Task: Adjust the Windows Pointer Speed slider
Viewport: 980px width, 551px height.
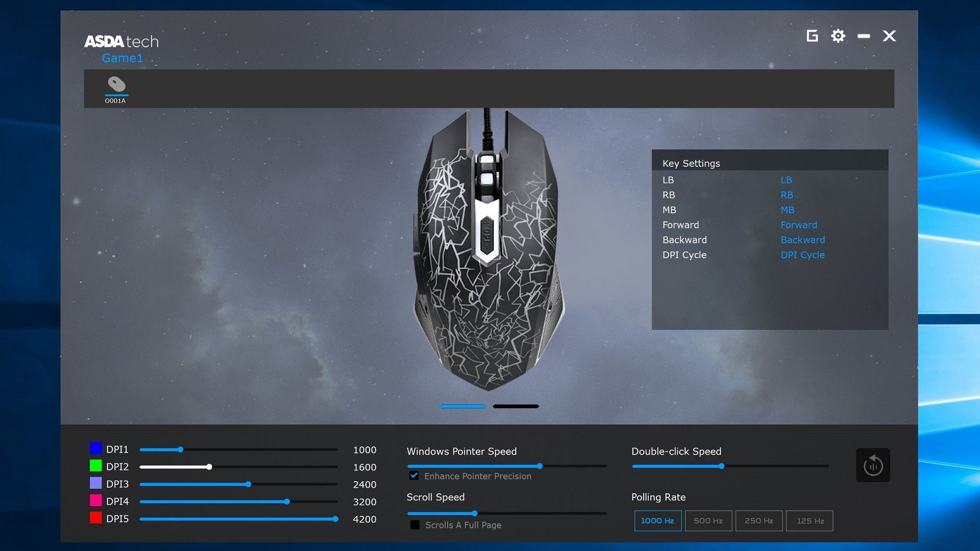Action: pyautogui.click(x=539, y=466)
